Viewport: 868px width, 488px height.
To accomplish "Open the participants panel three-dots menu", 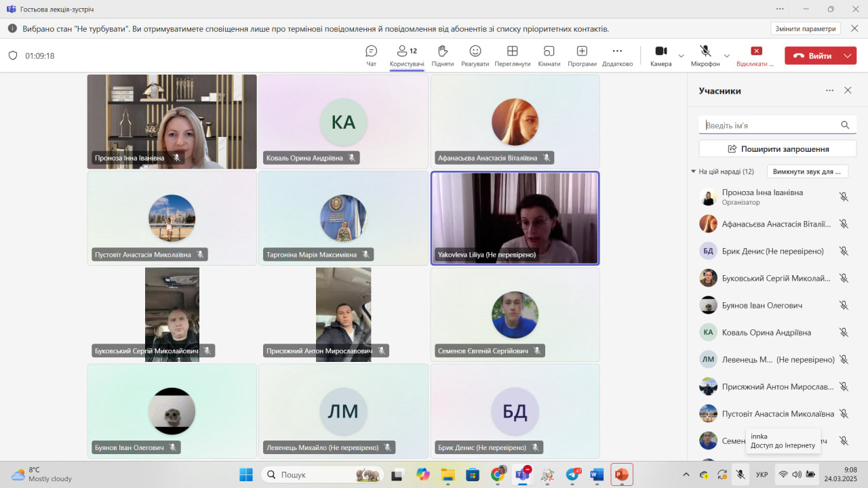I will [x=829, y=91].
